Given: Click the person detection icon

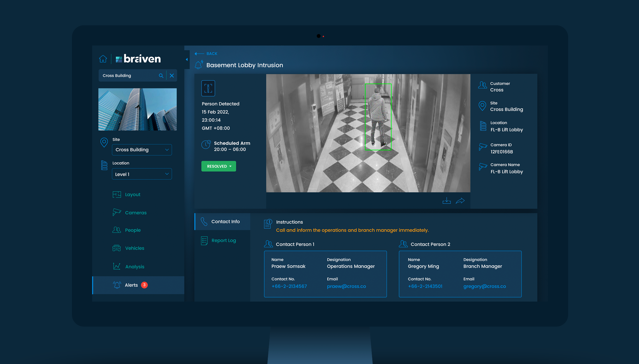Looking at the screenshot, I should [x=208, y=88].
